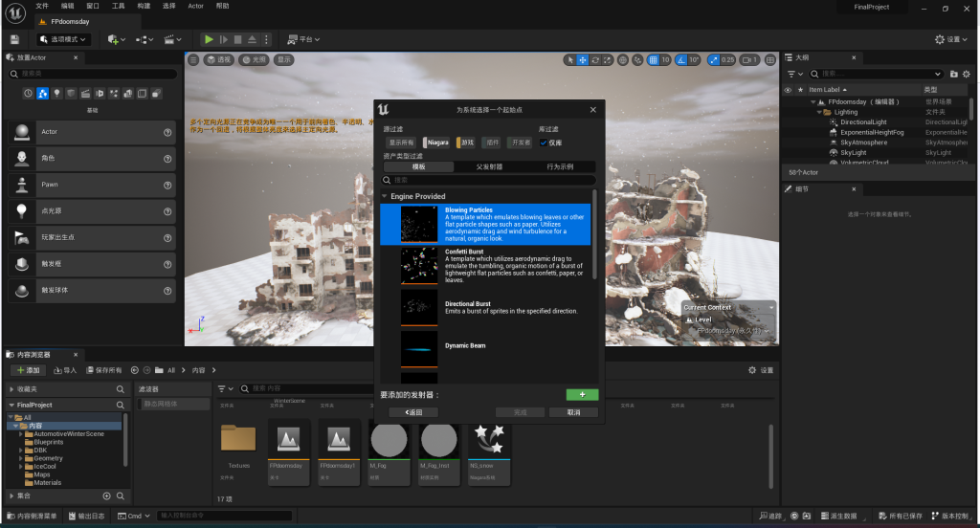
Task: Click the 添加 add button in content browser
Action: (28, 370)
